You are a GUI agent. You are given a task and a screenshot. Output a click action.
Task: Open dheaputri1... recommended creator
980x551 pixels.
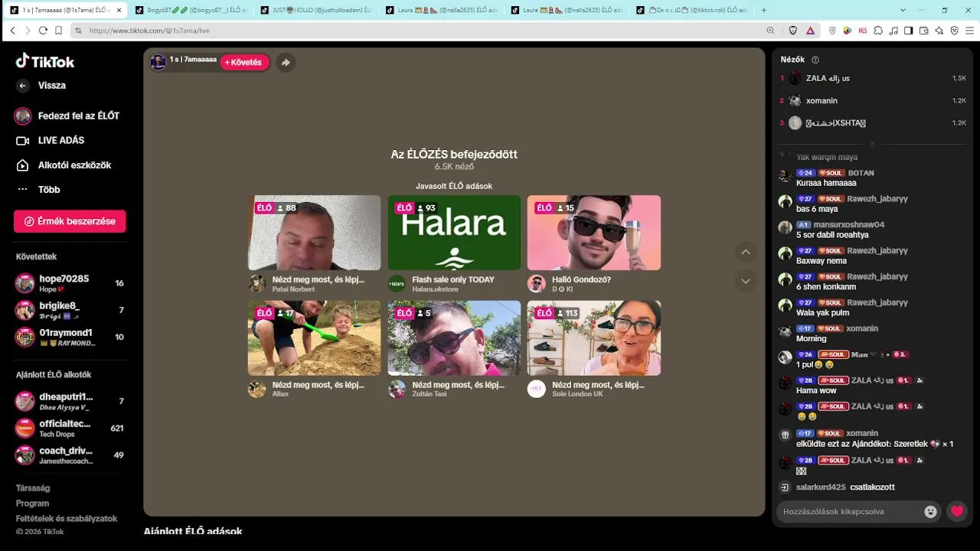pyautogui.click(x=70, y=402)
